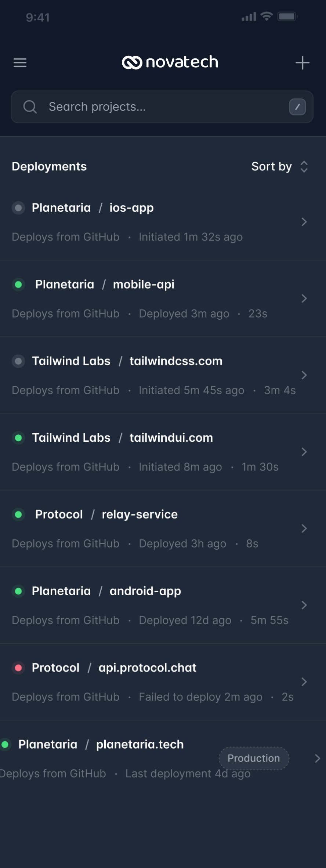The height and width of the screenshot is (868, 326).
Task: Click the Production environment badge
Action: pyautogui.click(x=254, y=758)
